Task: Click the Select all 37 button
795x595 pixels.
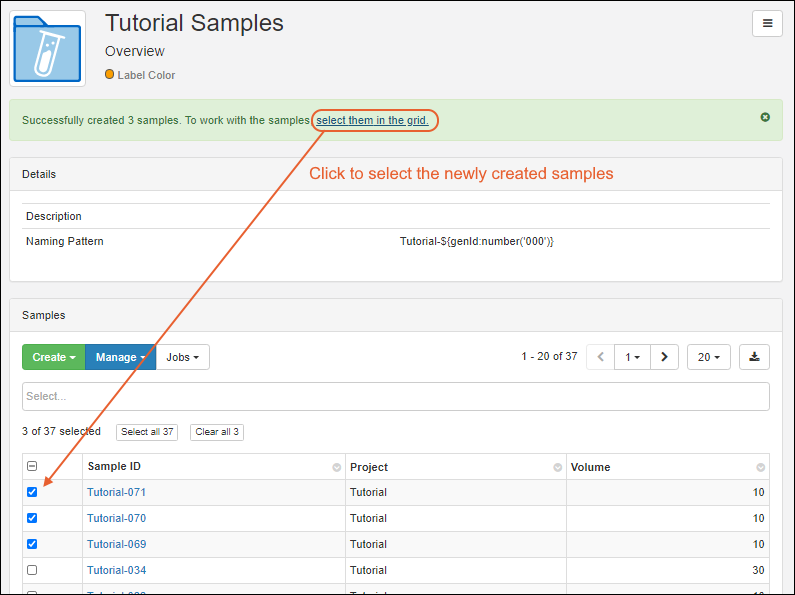Action: click(x=148, y=432)
